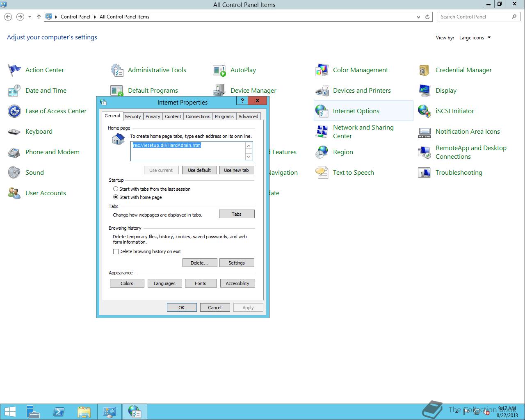Image resolution: width=525 pixels, height=420 pixels.
Task: Open the address bar history dropdown
Action: (x=418, y=17)
